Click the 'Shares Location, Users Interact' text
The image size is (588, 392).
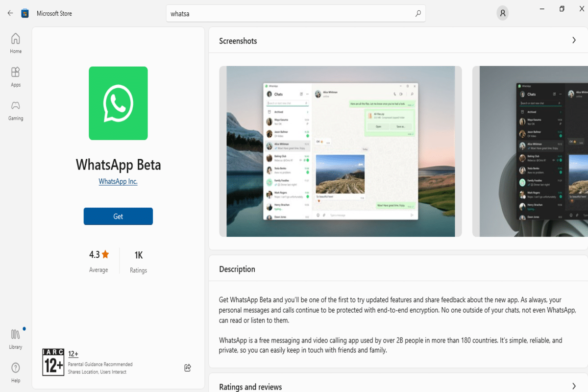(x=98, y=372)
